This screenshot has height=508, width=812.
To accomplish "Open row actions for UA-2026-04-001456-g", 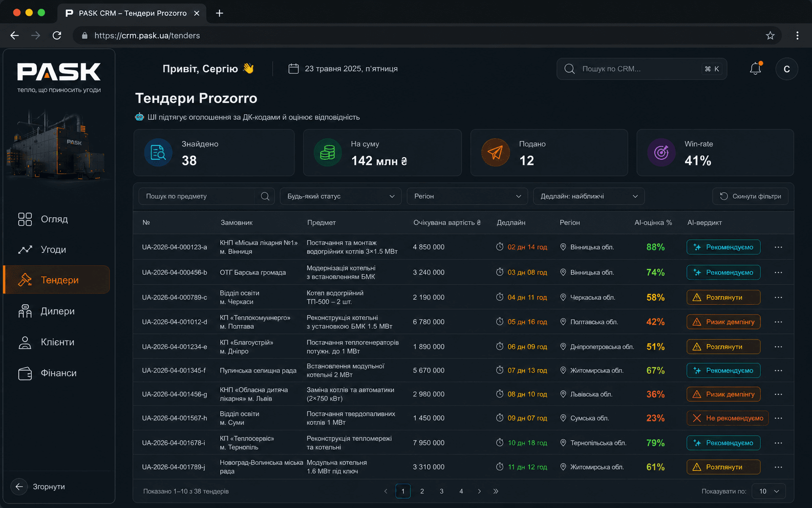I will click(x=778, y=394).
